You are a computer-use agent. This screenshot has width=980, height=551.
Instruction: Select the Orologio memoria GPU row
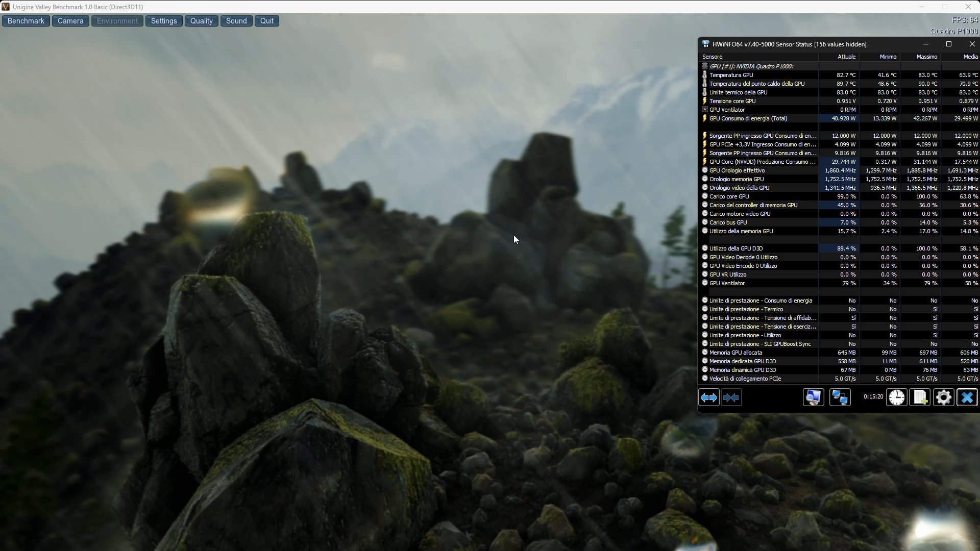pyautogui.click(x=839, y=179)
